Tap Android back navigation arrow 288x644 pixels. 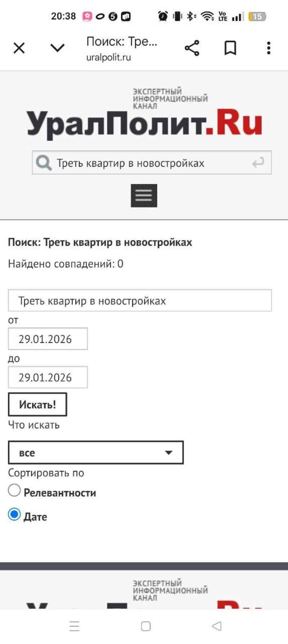pyautogui.click(x=217, y=626)
